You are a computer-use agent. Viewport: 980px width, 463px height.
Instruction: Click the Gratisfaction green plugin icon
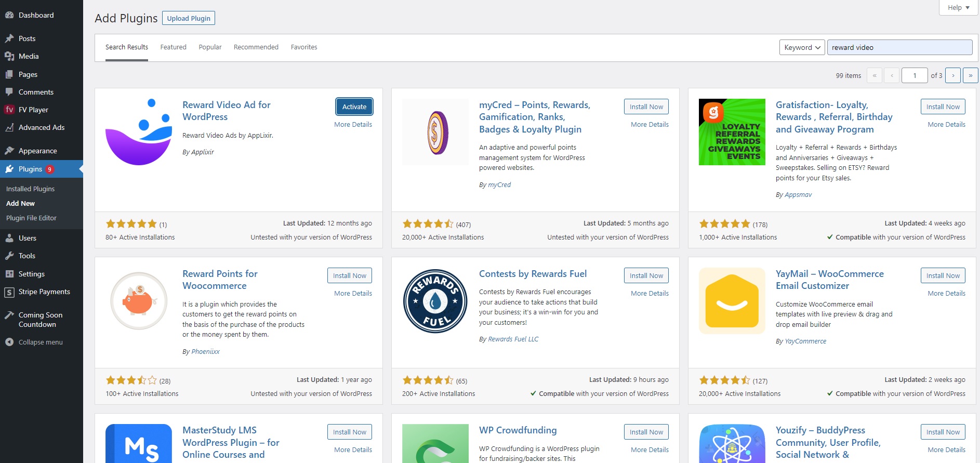732,132
